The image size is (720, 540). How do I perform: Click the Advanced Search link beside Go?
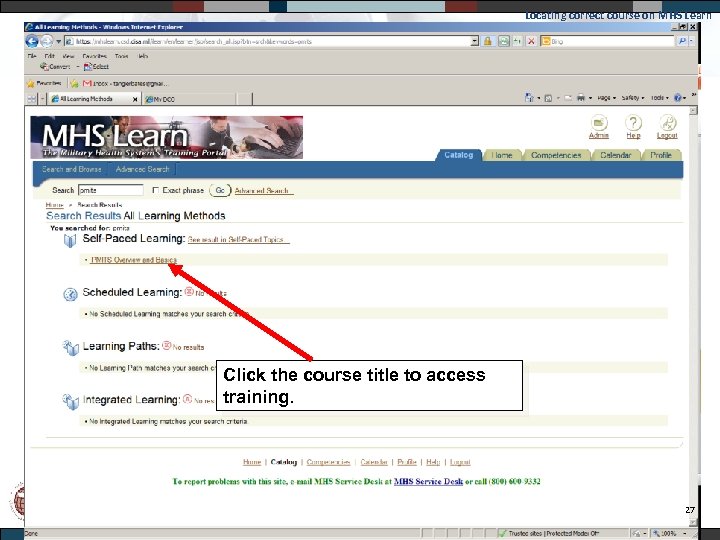click(x=262, y=191)
